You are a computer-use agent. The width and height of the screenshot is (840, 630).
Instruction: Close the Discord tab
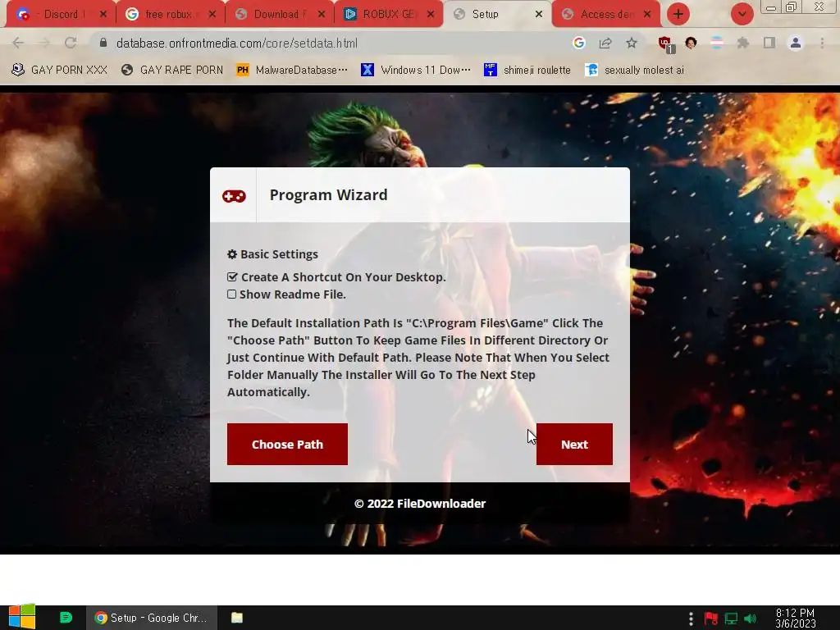click(103, 15)
